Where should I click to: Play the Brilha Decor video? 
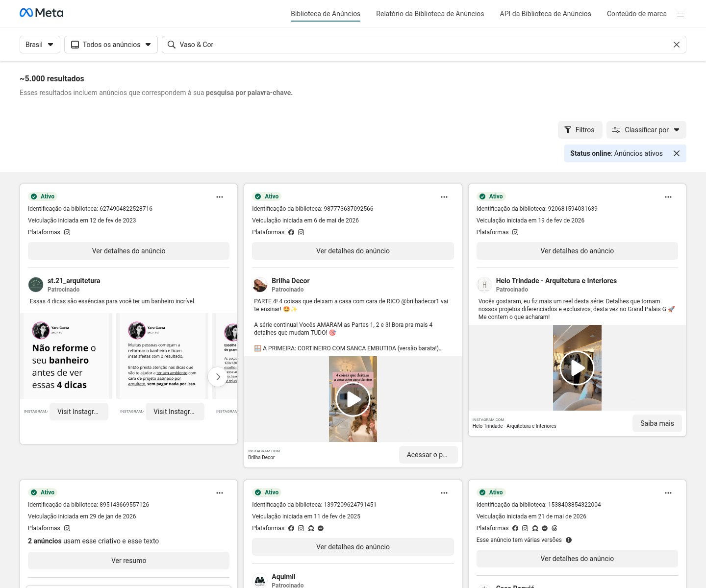tap(353, 399)
